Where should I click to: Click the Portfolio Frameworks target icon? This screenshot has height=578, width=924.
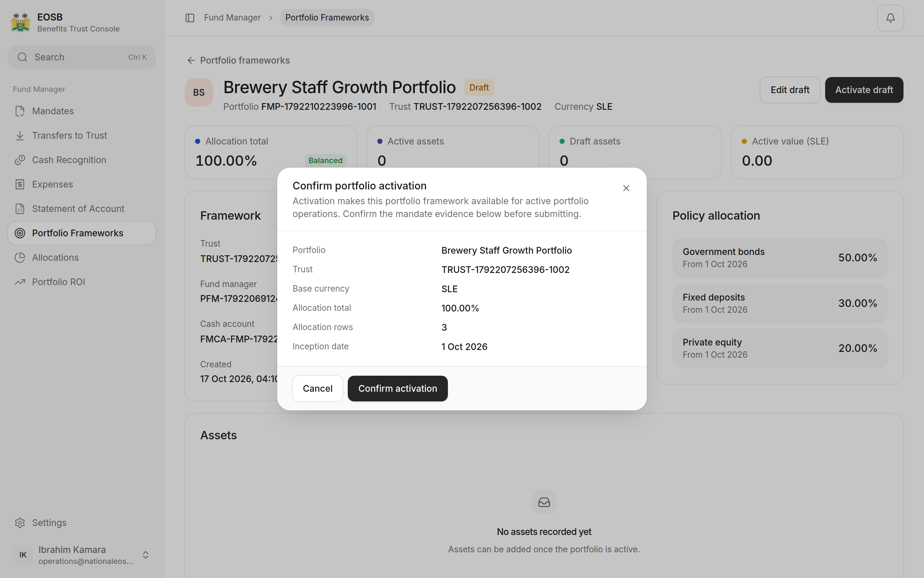click(x=20, y=233)
